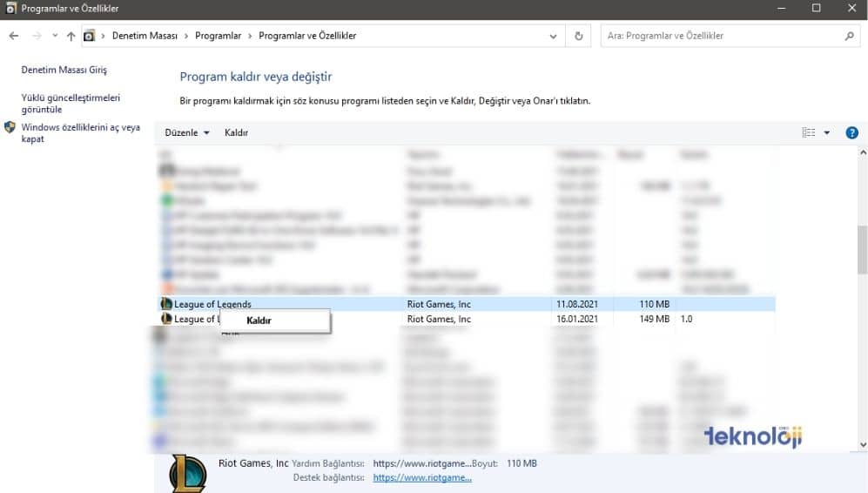Screen dimensions: 868x493
Task: Click Riot Games, Inc publisher in 149 MB row
Action: [439, 319]
